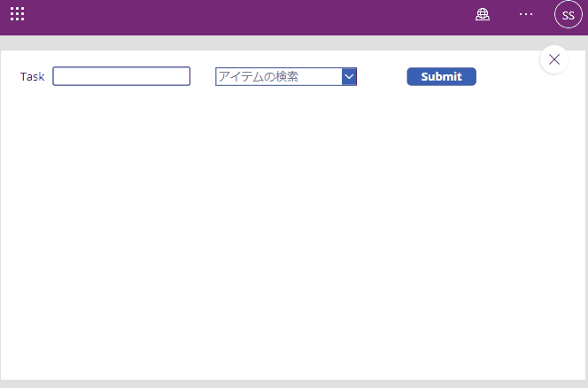Open the three-dot more options menu
The height and width of the screenshot is (388, 588).
pos(526,14)
